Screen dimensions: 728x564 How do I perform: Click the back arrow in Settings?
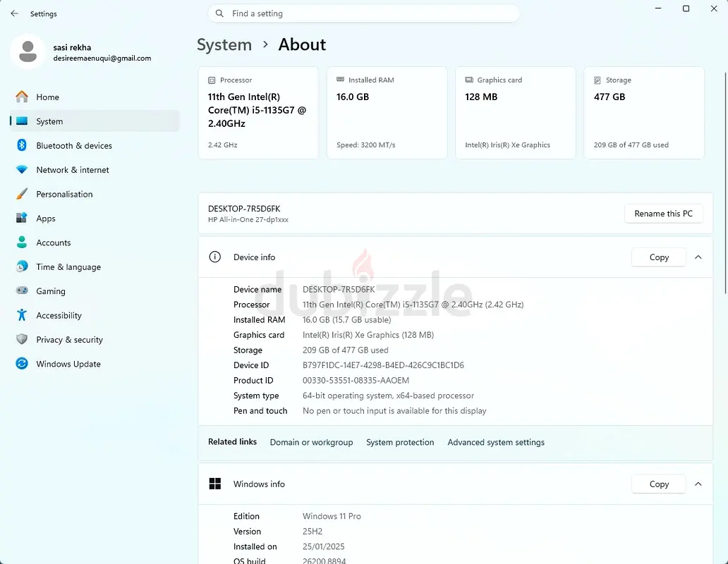14,13
